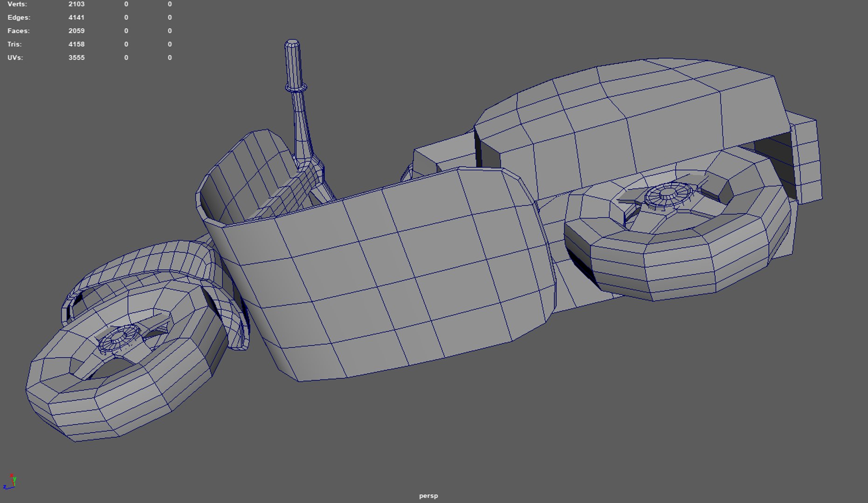Screen dimensions: 868x503
Task: Select the antenna mesh on the scooter
Action: pos(298,102)
